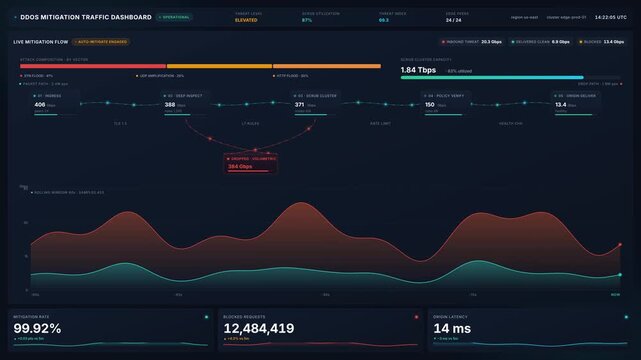Click the 1.84 Tbps capacity value
This screenshot has width=641, height=360.
click(x=418, y=70)
